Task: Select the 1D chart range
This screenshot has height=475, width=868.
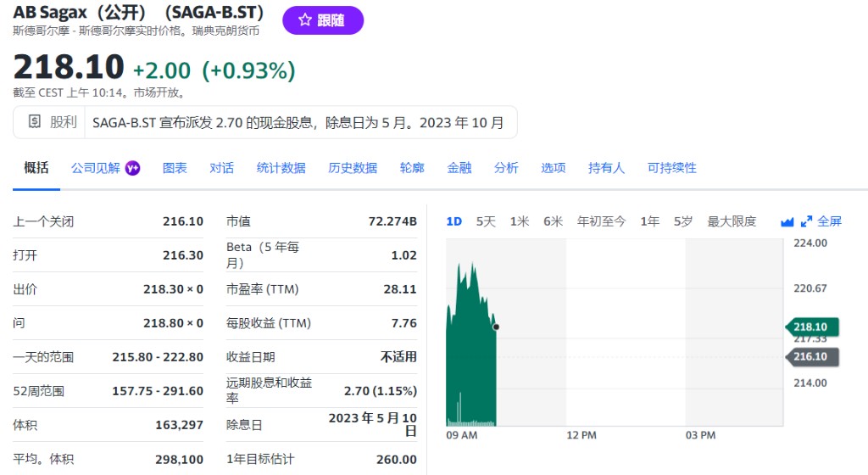Action: (x=453, y=221)
